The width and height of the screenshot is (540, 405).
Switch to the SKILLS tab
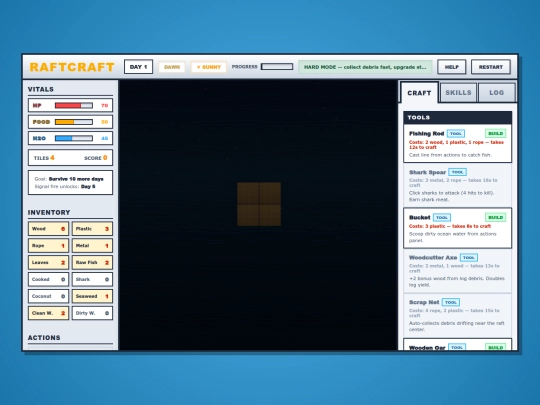click(x=458, y=93)
